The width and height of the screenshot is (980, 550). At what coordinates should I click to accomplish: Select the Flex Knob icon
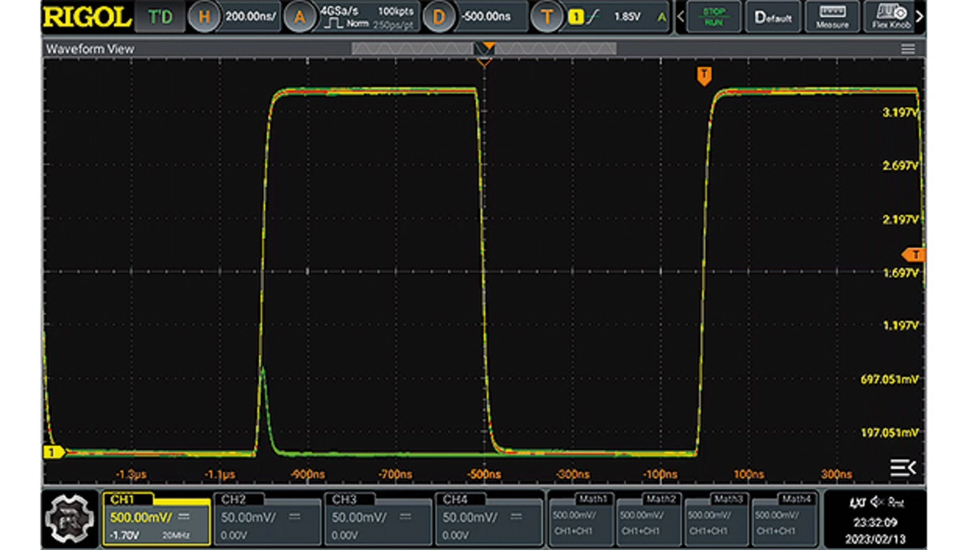click(x=889, y=17)
